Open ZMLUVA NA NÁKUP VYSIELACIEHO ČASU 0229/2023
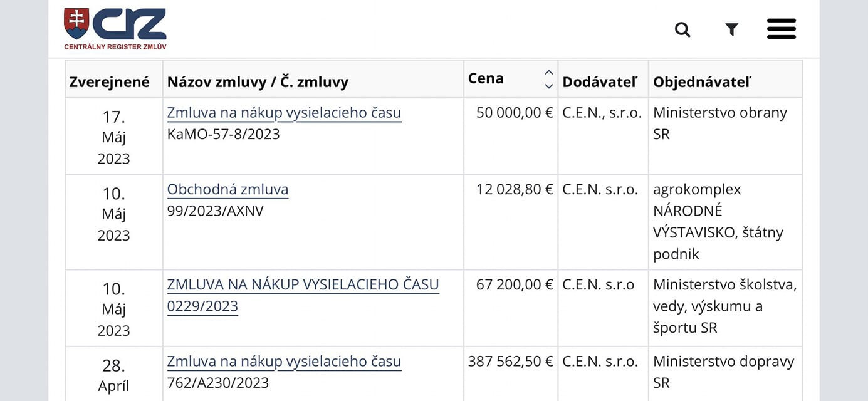The image size is (868, 401). [x=303, y=285]
